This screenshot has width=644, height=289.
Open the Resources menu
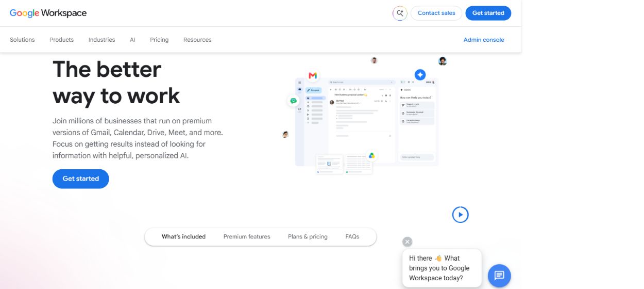point(197,40)
